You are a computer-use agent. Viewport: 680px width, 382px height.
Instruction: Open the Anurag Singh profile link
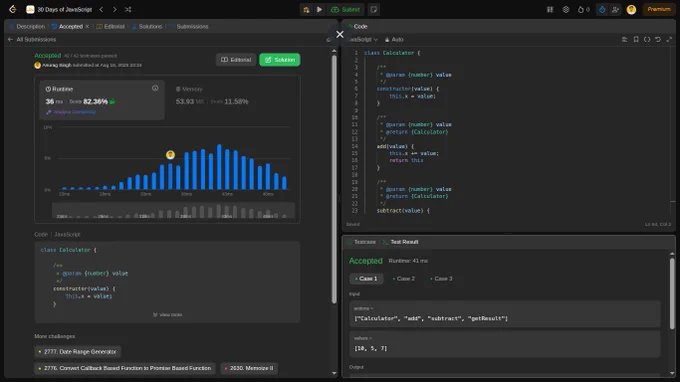click(56, 65)
